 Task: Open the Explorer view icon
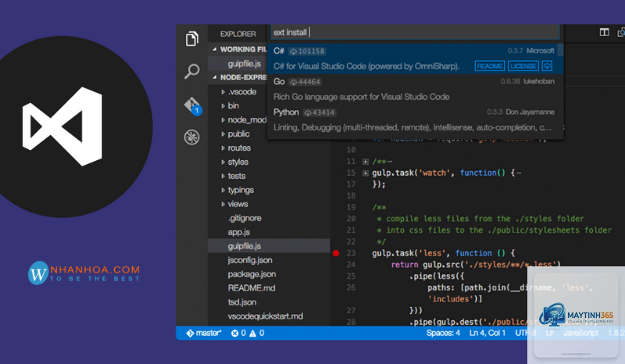click(191, 39)
